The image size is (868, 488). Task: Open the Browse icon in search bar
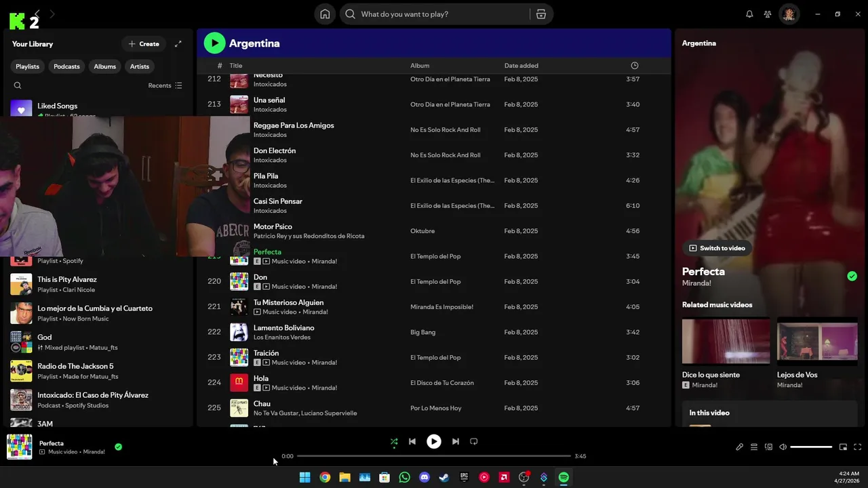click(541, 14)
